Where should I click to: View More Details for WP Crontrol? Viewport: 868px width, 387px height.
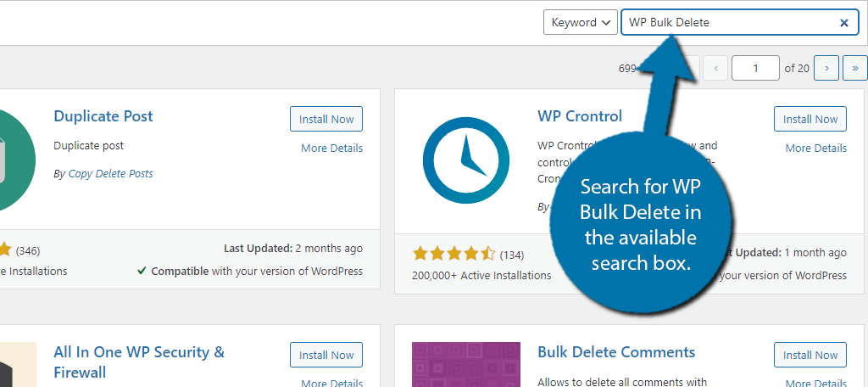point(815,148)
